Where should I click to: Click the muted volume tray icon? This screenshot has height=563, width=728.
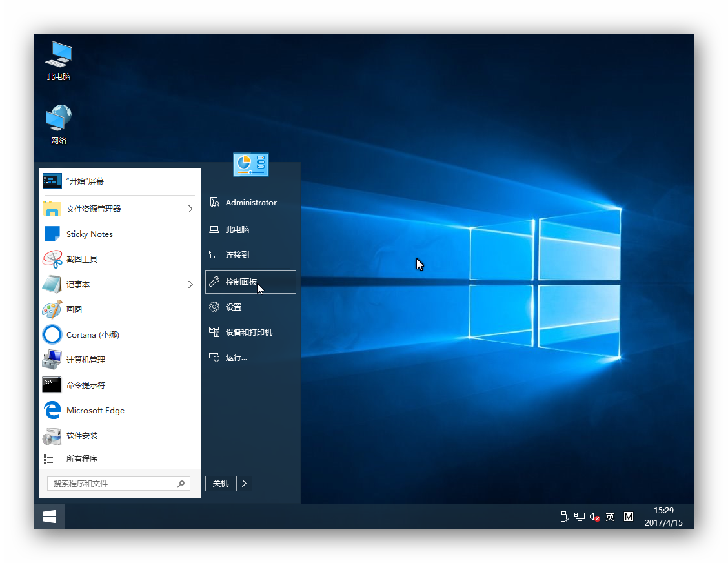(x=594, y=517)
